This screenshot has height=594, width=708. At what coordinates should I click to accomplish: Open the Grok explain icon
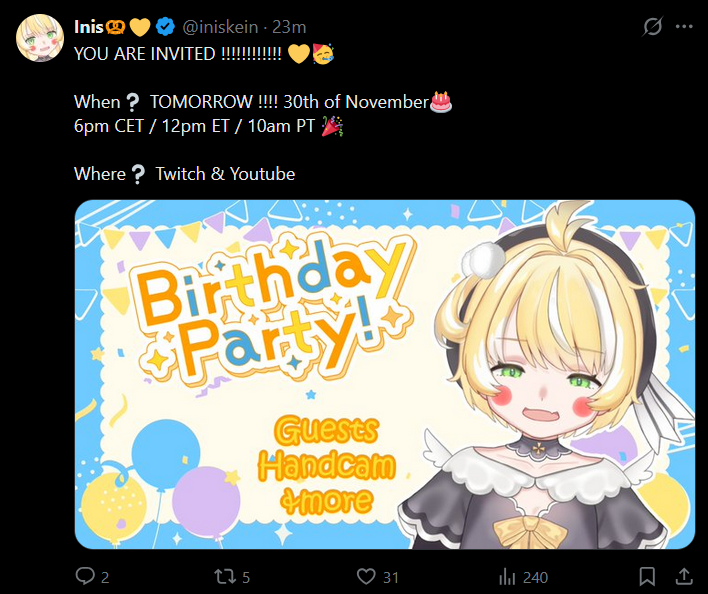[652, 27]
